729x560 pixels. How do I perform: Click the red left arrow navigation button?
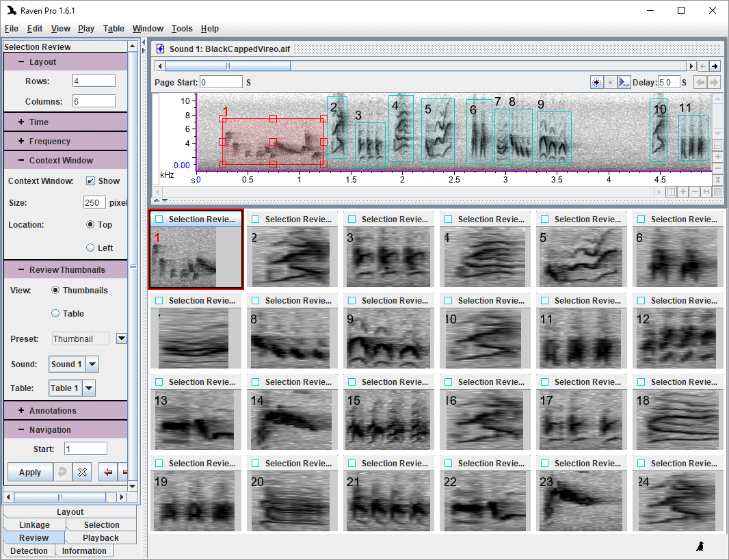(x=107, y=472)
